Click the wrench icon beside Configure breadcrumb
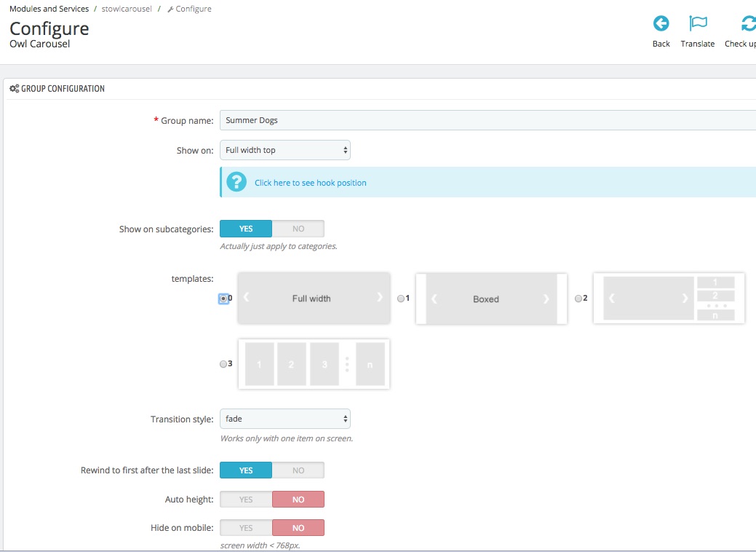 coord(170,9)
